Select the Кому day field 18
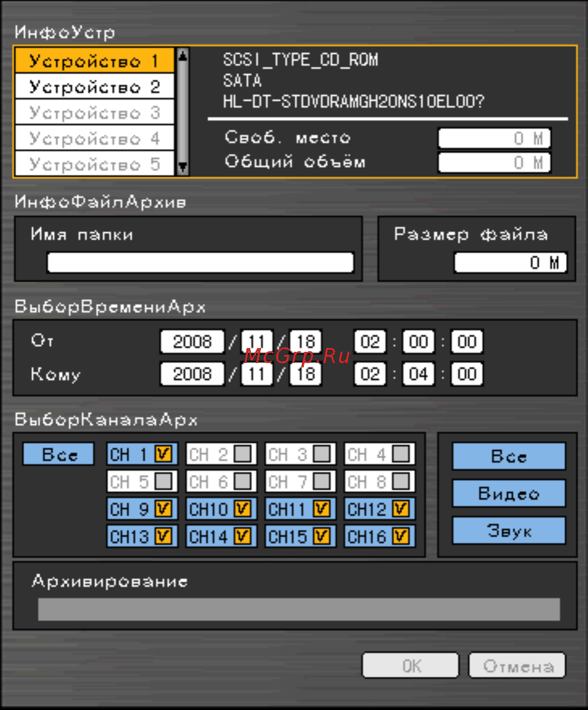Image resolution: width=588 pixels, height=710 pixels. click(x=306, y=374)
